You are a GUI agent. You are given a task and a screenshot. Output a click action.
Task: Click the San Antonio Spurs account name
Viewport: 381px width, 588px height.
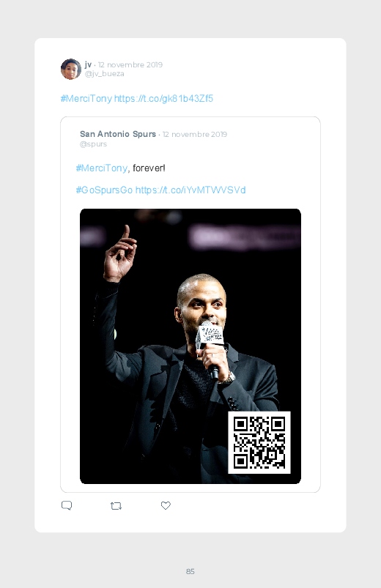(x=118, y=134)
